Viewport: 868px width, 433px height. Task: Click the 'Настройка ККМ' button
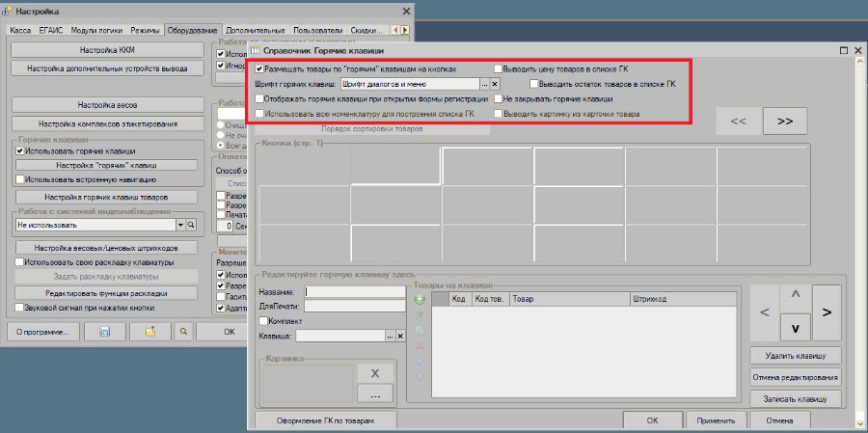107,50
